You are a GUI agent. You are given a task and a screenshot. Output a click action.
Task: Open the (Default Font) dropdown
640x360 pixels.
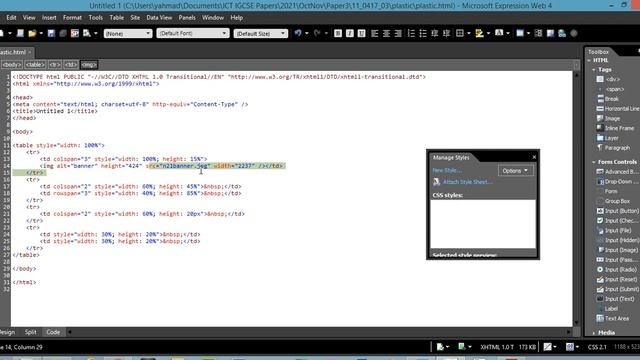(192, 33)
